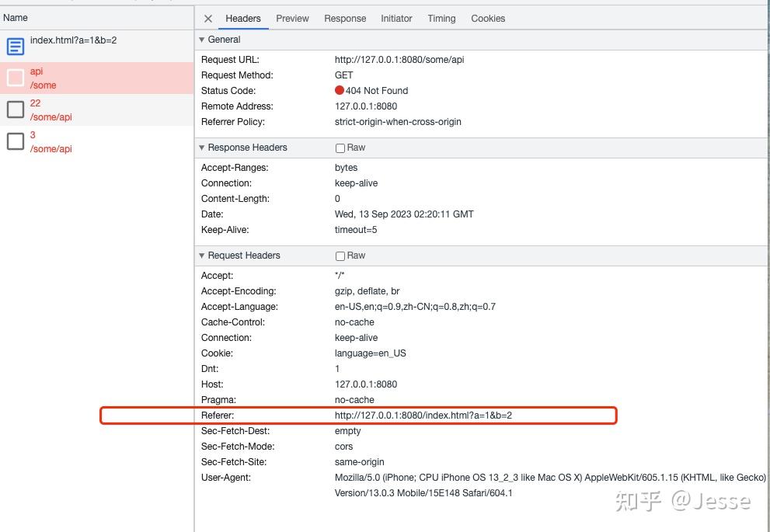
Task: Collapse the General section
Action: [202, 40]
